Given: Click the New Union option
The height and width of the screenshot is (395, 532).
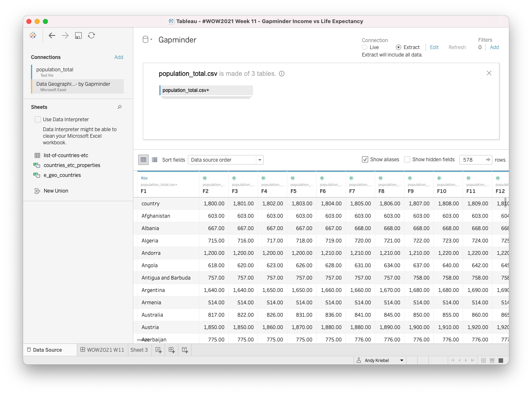Looking at the screenshot, I should tap(56, 191).
